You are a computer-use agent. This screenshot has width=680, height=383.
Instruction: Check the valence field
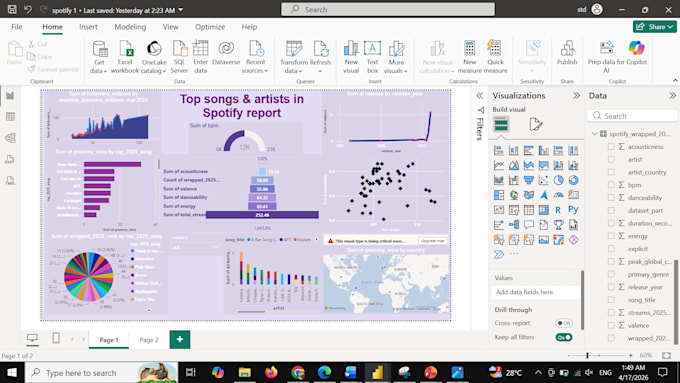pyautogui.click(x=611, y=325)
